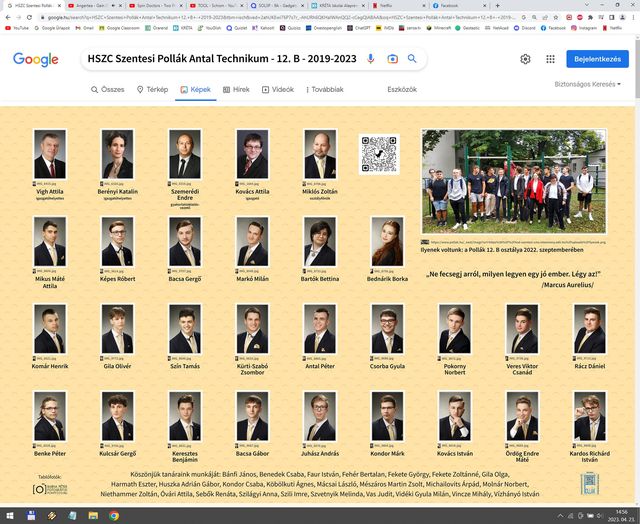Open Chrome from the taskbar

(115, 516)
